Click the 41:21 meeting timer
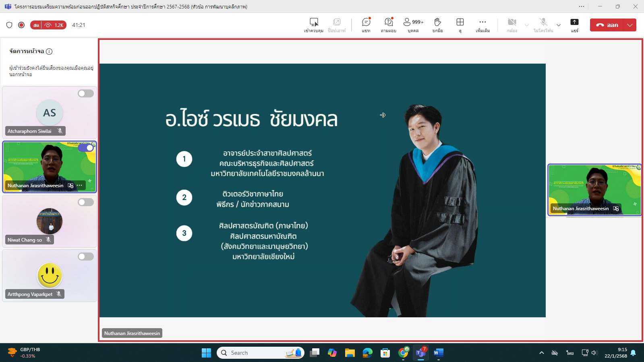Screen dimensions: 644x362 [79, 25]
